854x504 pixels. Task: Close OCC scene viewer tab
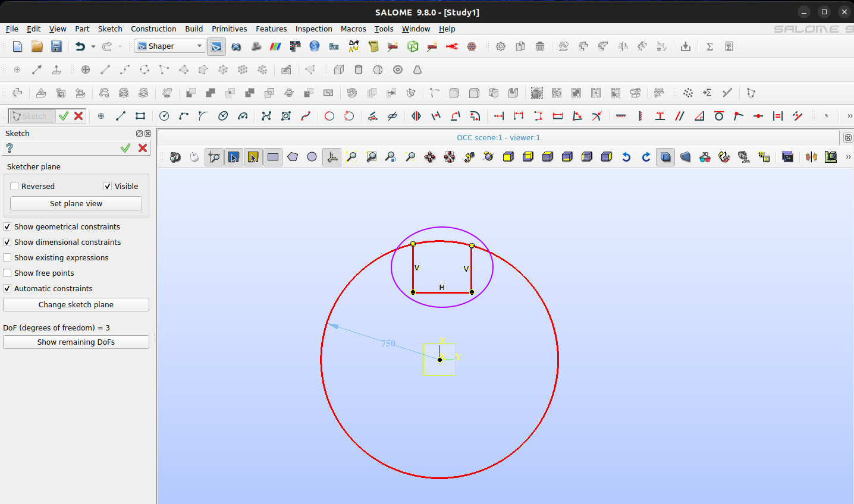click(848, 137)
